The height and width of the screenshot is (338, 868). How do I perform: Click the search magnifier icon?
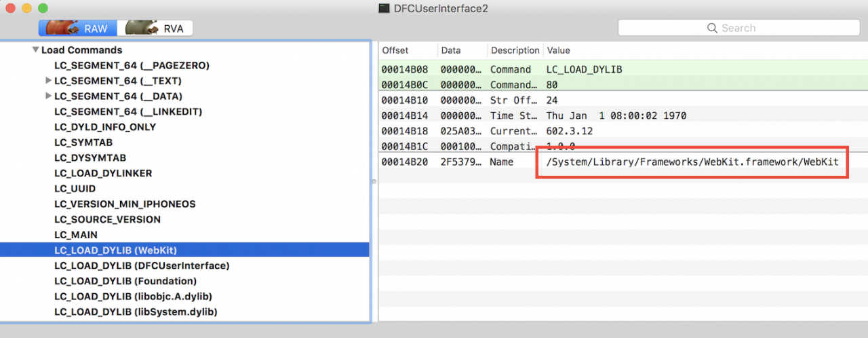(712, 28)
